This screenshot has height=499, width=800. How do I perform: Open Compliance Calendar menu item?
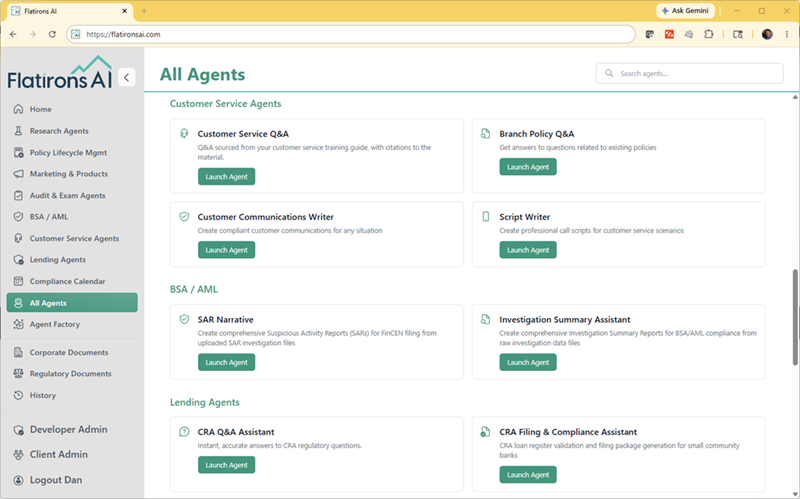tap(72, 281)
